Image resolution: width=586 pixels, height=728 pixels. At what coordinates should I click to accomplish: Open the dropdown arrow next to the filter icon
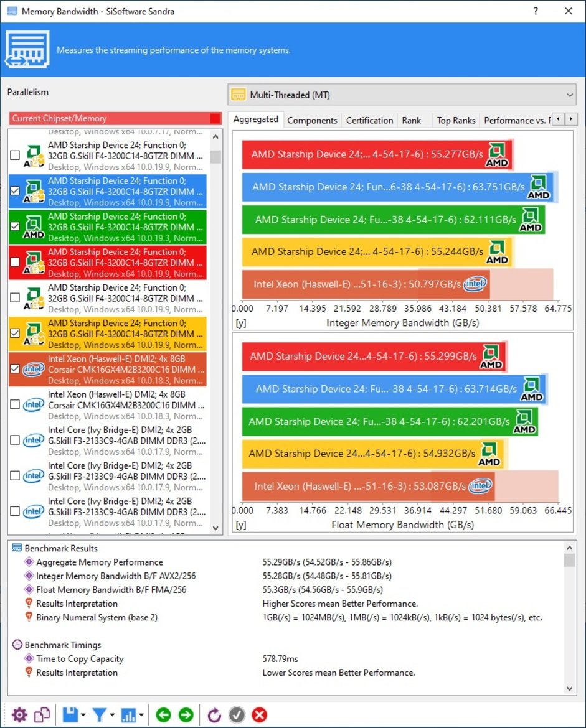pos(112,715)
